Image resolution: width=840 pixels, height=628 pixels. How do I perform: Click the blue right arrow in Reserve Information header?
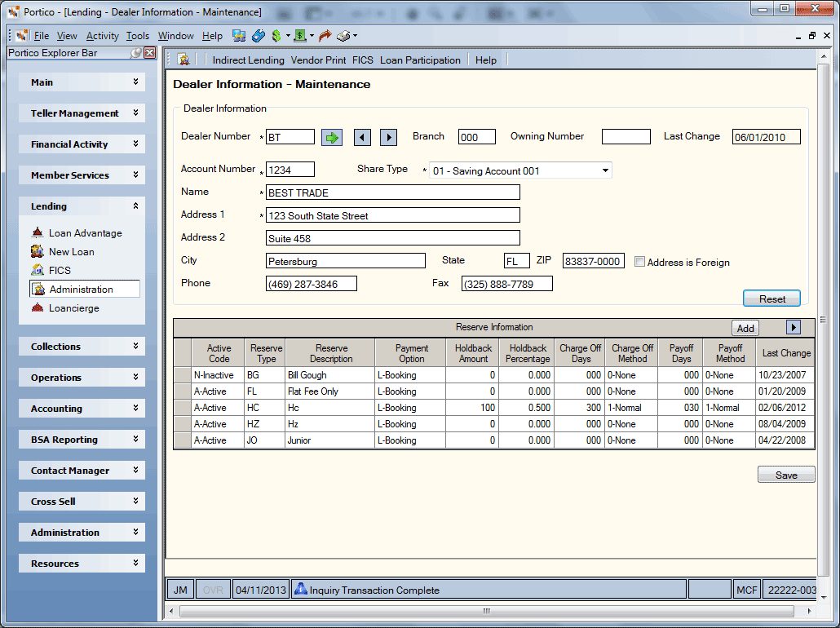(x=794, y=327)
